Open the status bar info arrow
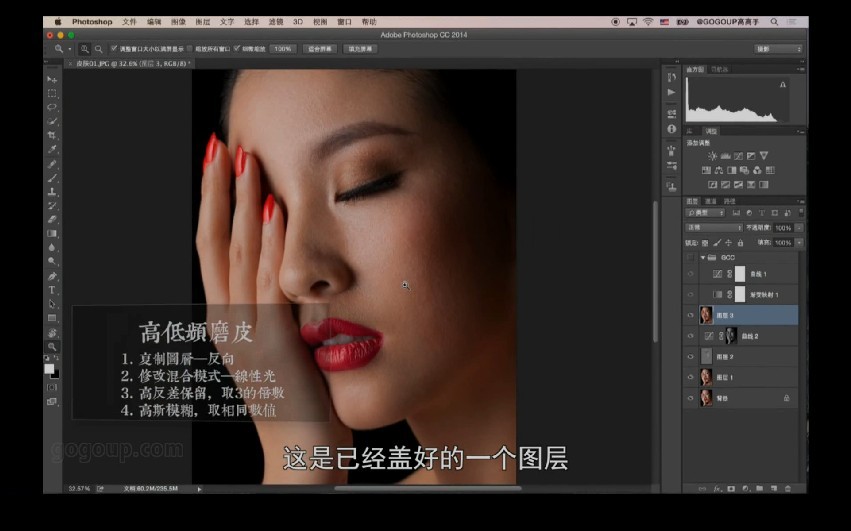 coord(199,489)
